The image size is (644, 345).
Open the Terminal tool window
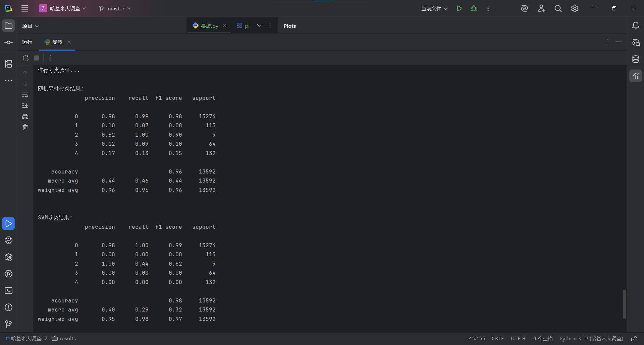click(x=8, y=291)
